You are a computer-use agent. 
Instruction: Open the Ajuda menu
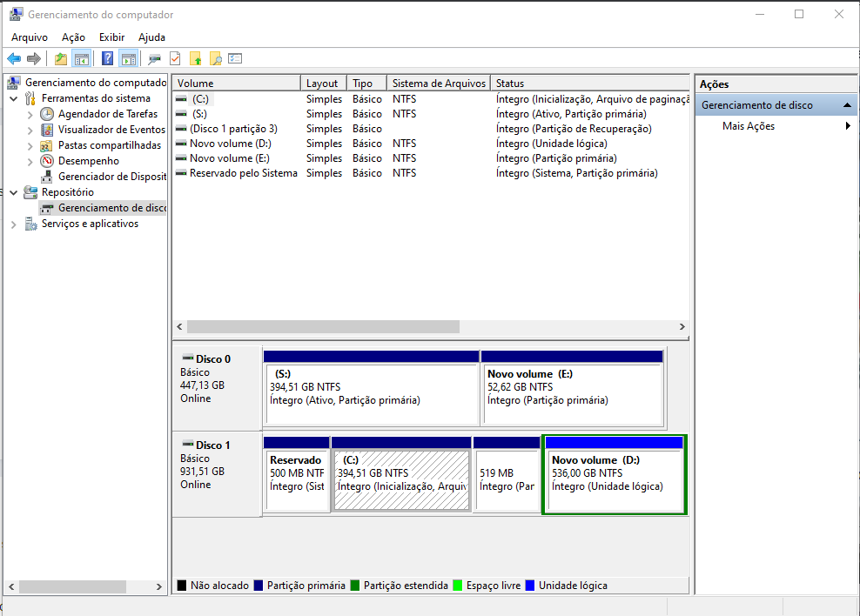click(152, 37)
